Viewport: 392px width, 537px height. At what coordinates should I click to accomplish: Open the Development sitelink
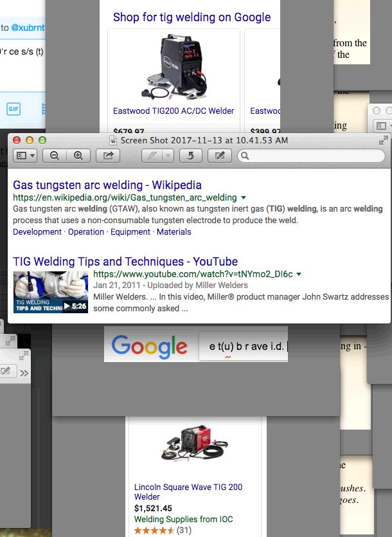[37, 232]
